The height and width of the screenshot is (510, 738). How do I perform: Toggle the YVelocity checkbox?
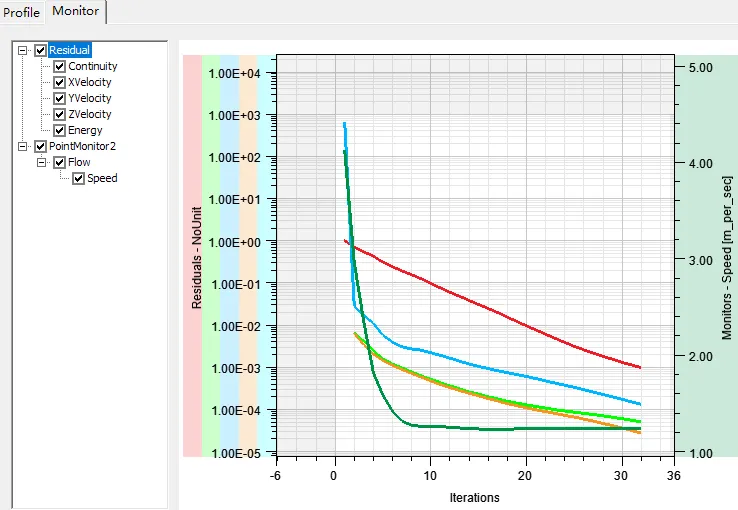(59, 98)
